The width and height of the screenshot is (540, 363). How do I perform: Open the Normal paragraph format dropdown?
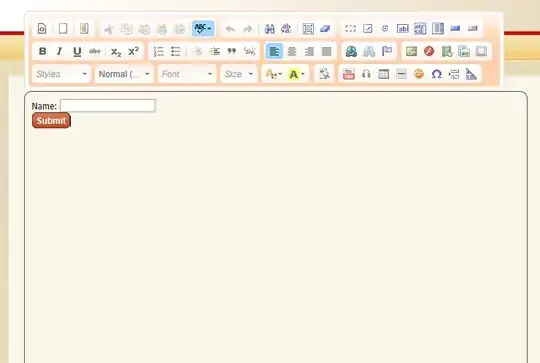click(124, 74)
